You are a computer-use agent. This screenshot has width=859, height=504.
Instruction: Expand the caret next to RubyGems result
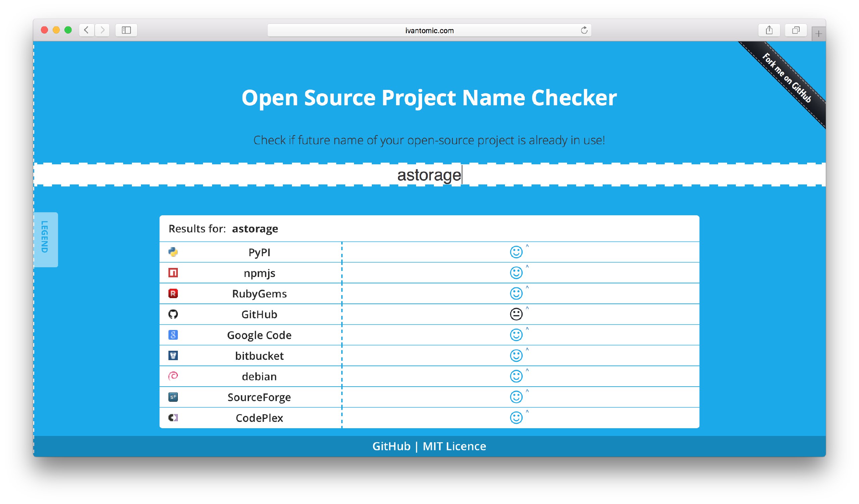527,287
